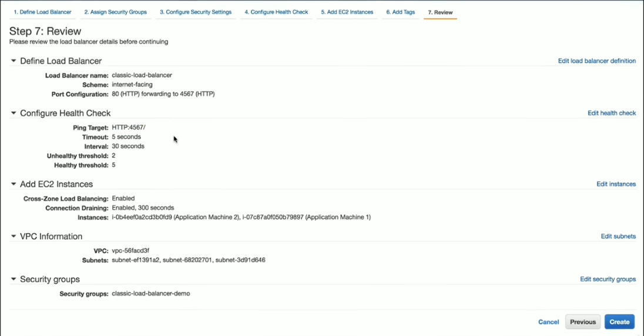The height and width of the screenshot is (336, 644).
Task: Click Cross-Zone Load Balancing Enabled value
Action: point(123,199)
